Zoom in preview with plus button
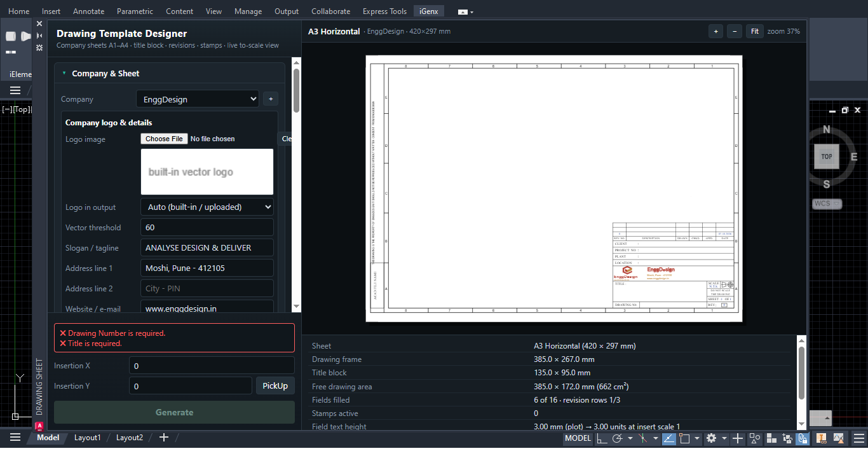868x451 pixels. pyautogui.click(x=715, y=31)
